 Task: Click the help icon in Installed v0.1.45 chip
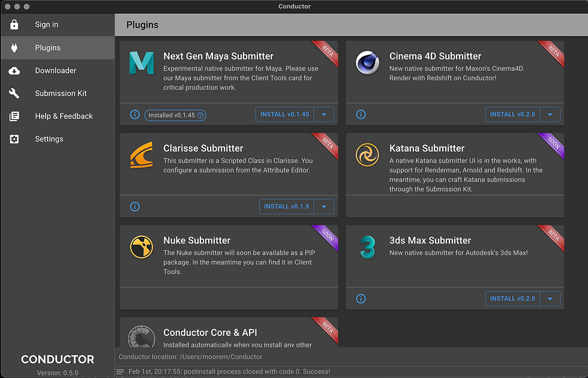click(x=200, y=115)
